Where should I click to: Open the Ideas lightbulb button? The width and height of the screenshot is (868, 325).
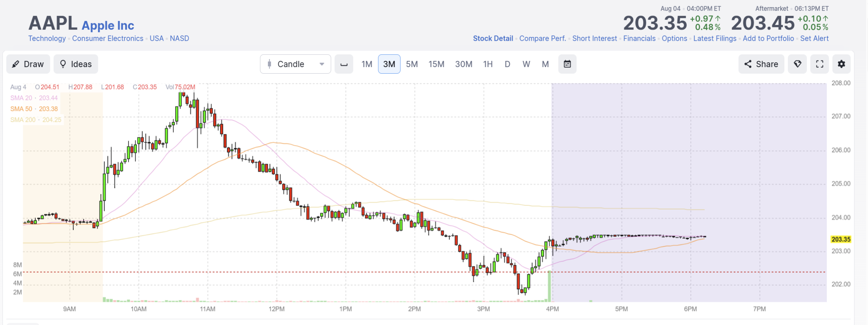[76, 64]
